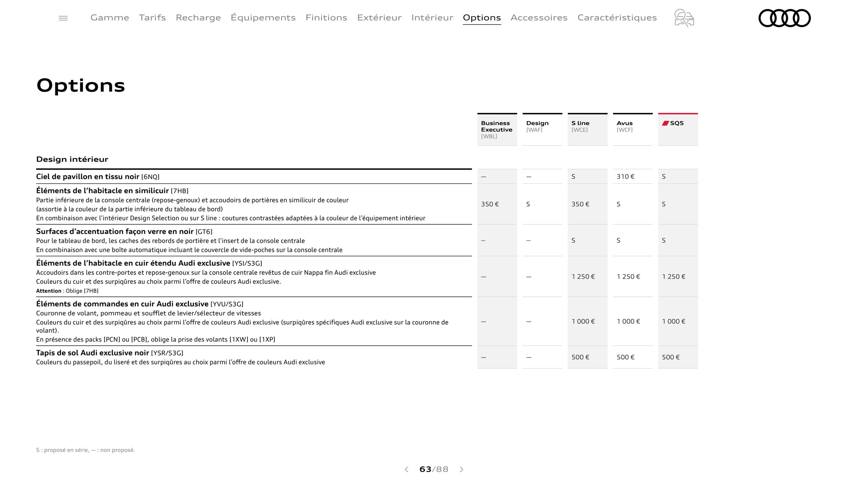Select Ciel de pavillon en tissu noir row
The height and width of the screenshot is (488, 868).
click(x=254, y=176)
